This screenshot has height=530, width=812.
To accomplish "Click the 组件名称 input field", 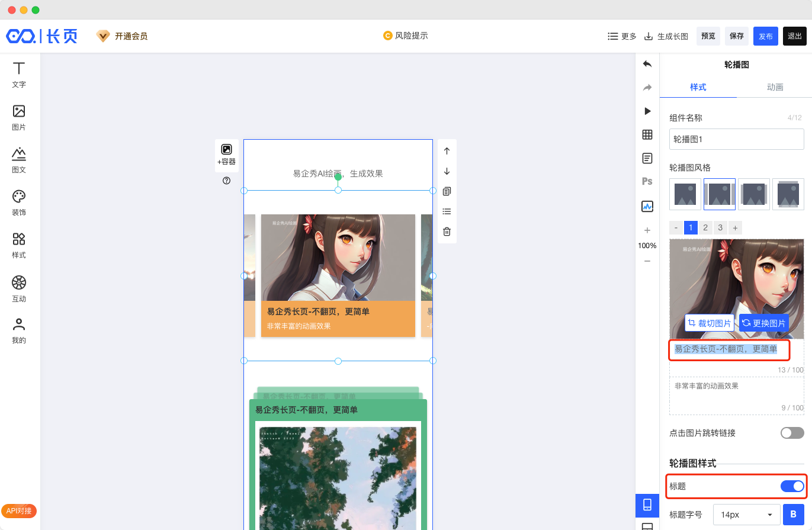I will tap(737, 139).
